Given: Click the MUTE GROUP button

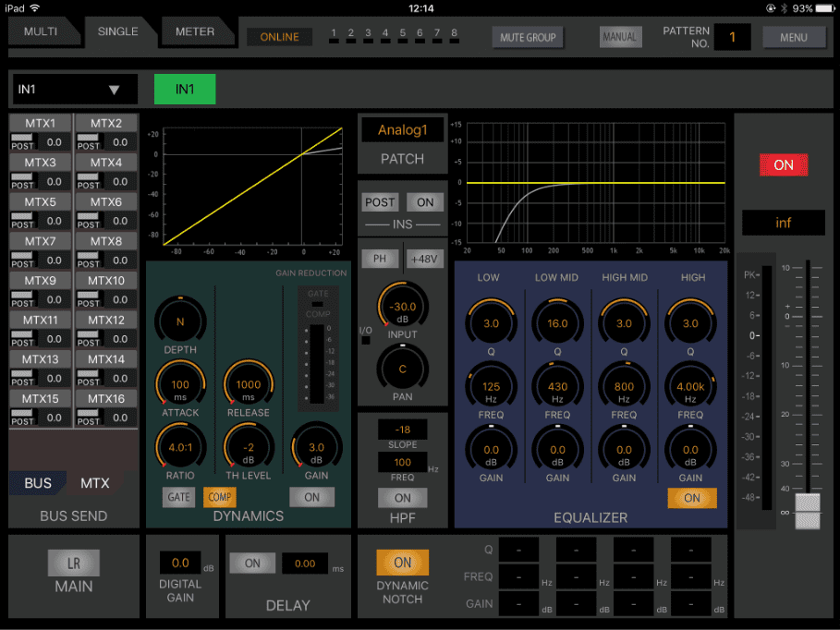Looking at the screenshot, I should pyautogui.click(x=528, y=38).
